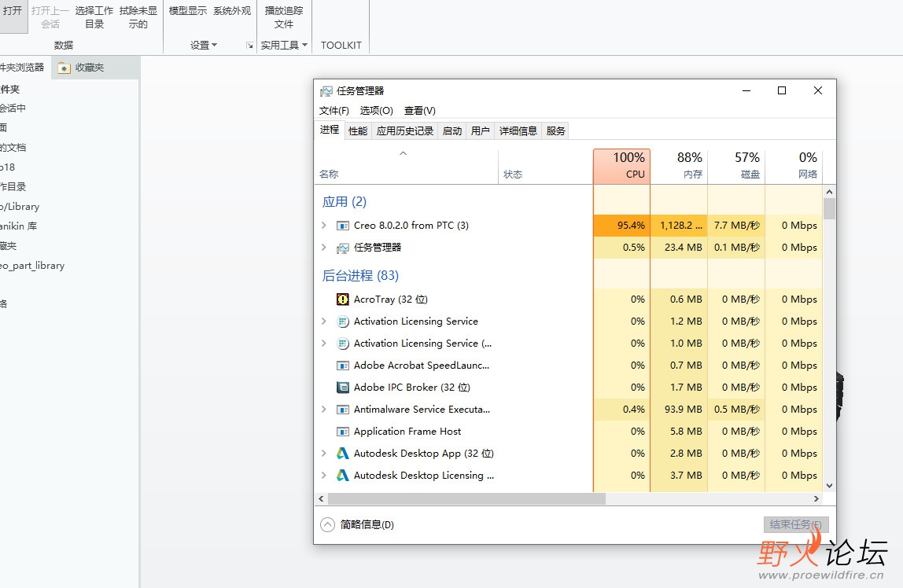This screenshot has height=588, width=903.
Task: Click the 收藏夹 folder icon in Creo
Action: pos(64,68)
